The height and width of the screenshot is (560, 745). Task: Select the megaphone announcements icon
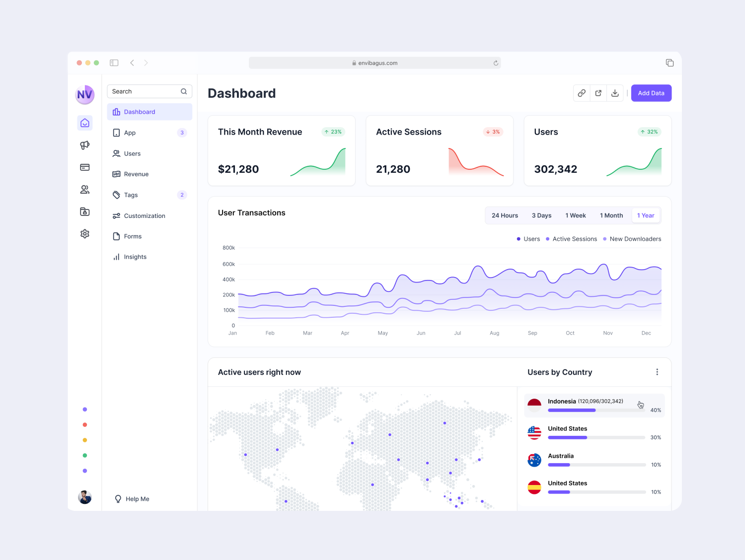click(84, 145)
